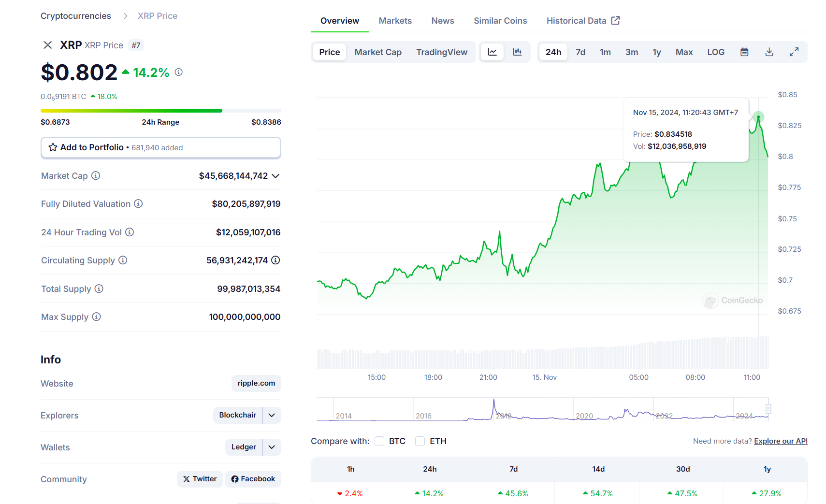
Task: Select the 7d time range
Action: click(x=580, y=52)
